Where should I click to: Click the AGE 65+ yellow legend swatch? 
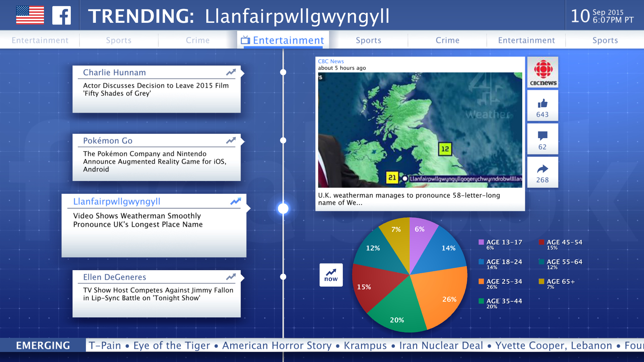click(541, 281)
